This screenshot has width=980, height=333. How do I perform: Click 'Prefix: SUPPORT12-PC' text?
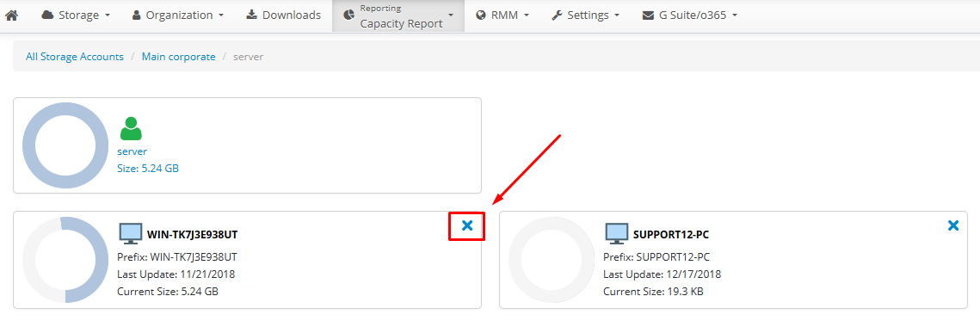point(656,256)
